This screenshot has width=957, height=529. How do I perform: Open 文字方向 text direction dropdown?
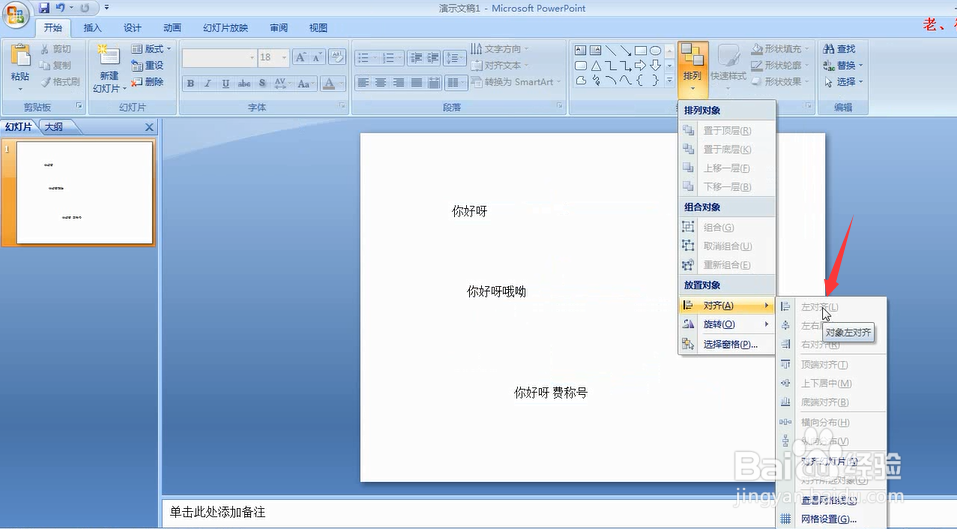[499, 49]
